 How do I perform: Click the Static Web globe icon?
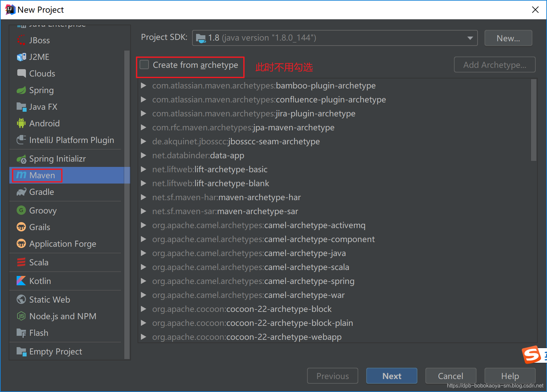21,300
